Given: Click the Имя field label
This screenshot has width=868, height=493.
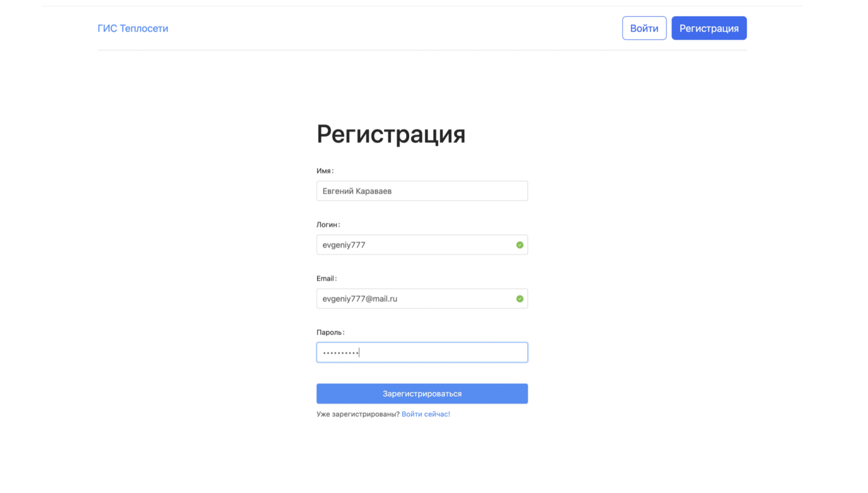Looking at the screenshot, I should coord(325,171).
